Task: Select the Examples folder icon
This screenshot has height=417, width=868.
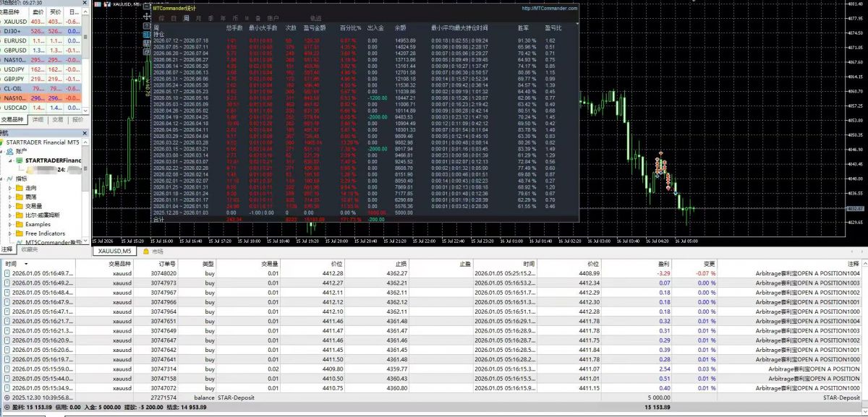Action: coord(19,224)
